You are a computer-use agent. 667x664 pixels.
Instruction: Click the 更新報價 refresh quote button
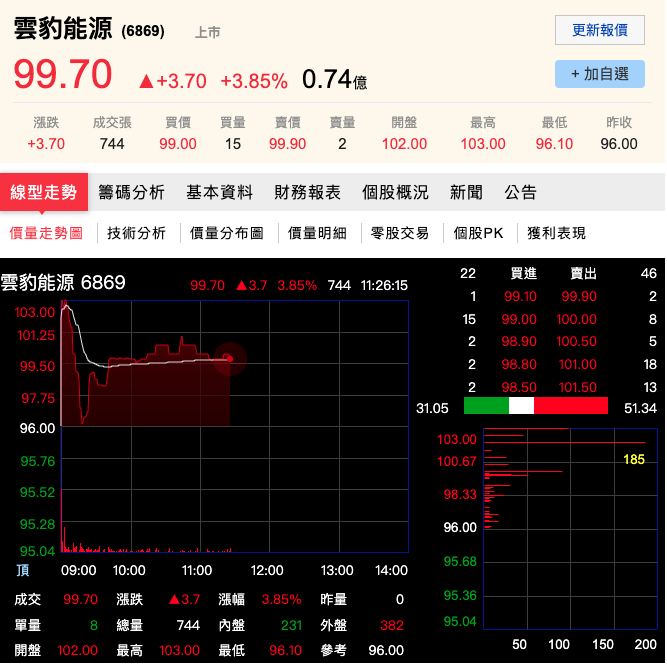pyautogui.click(x=599, y=30)
